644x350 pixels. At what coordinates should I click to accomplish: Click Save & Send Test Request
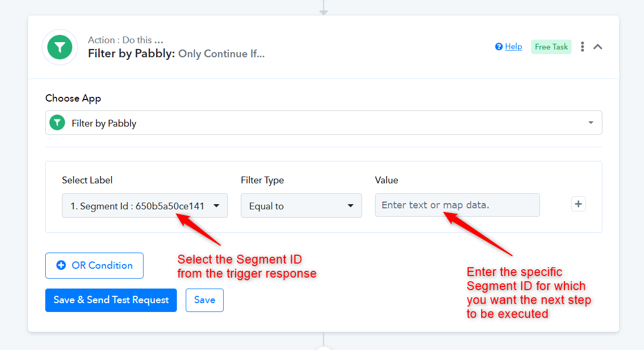[111, 300]
